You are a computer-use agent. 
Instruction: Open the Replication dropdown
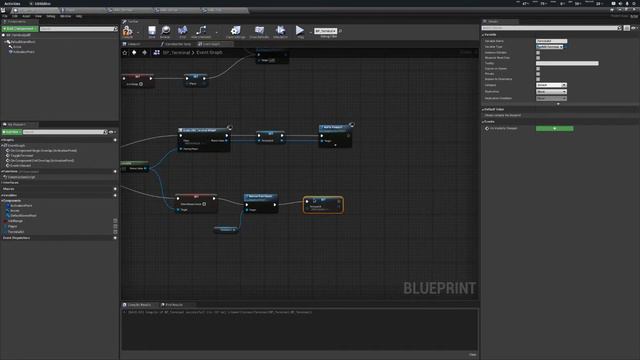point(551,92)
